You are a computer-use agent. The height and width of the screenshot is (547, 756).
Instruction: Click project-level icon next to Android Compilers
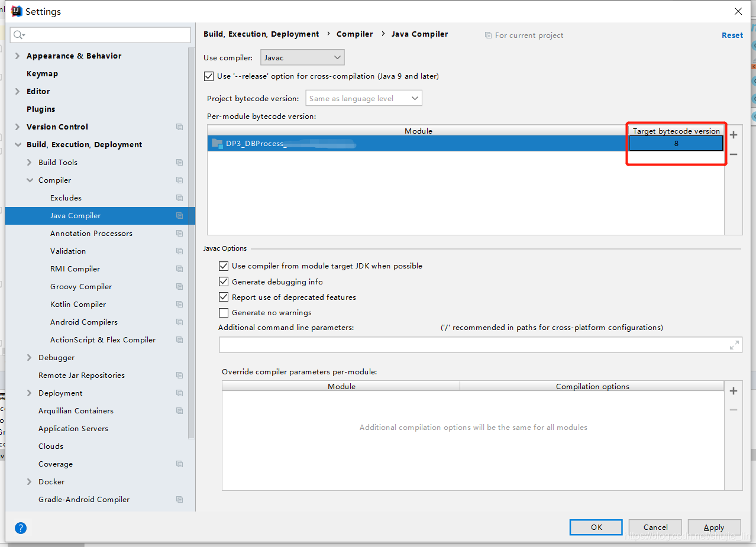(x=179, y=322)
